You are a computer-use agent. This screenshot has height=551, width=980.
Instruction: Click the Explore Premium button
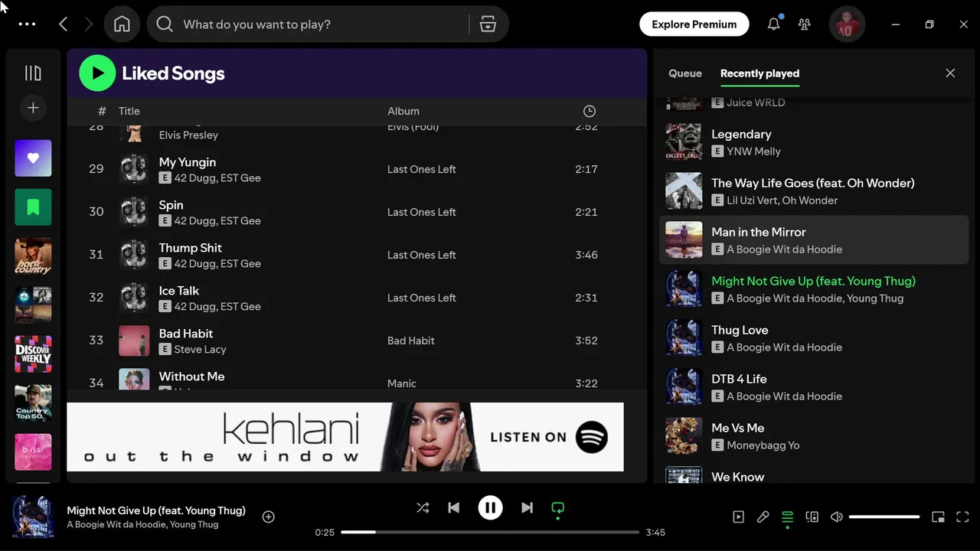point(694,24)
